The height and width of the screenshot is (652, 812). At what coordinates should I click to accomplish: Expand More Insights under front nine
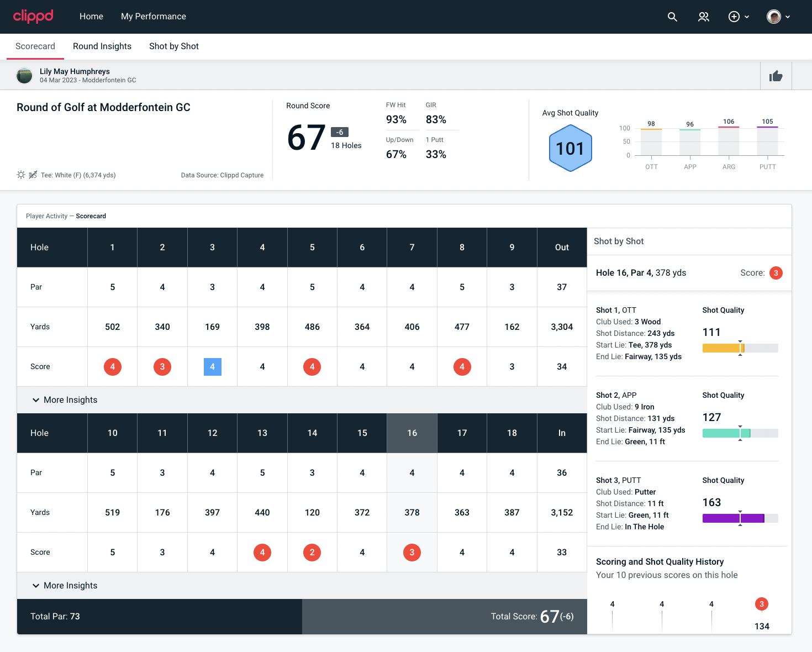point(65,400)
